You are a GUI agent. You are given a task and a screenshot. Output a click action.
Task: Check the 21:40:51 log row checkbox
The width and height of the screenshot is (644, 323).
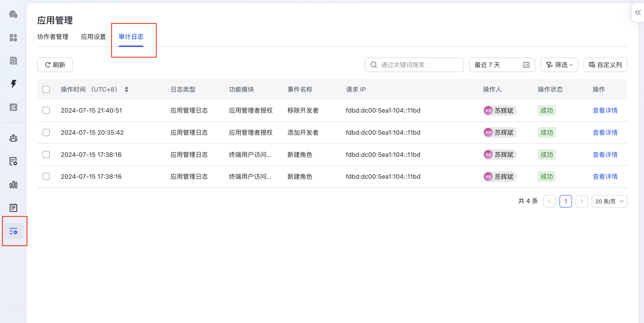click(x=46, y=110)
